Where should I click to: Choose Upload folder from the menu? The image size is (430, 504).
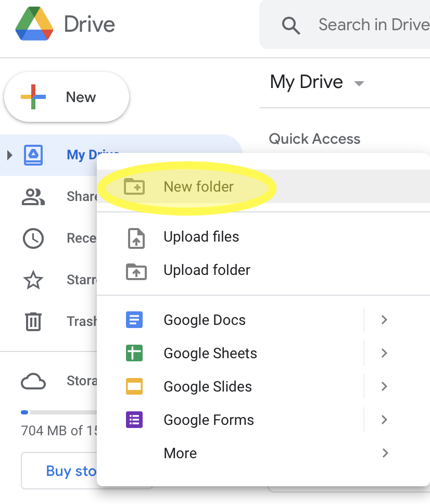[263, 270]
